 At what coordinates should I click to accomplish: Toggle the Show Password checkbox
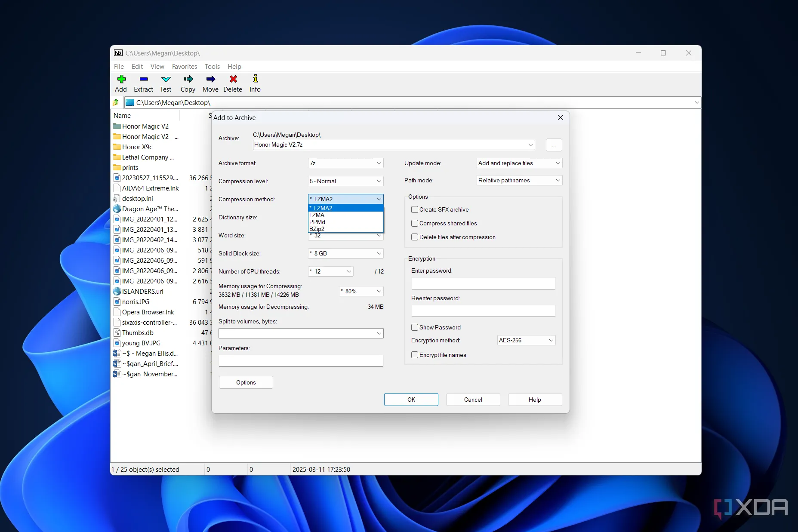[415, 327]
